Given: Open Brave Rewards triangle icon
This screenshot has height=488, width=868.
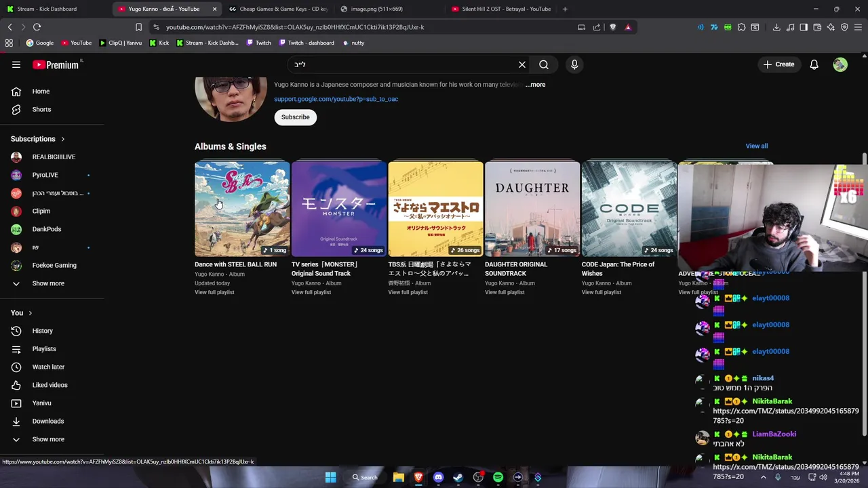Looking at the screenshot, I should (x=628, y=27).
